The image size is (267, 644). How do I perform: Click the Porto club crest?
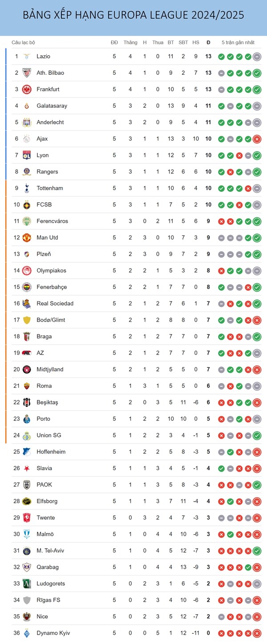[x=27, y=419]
